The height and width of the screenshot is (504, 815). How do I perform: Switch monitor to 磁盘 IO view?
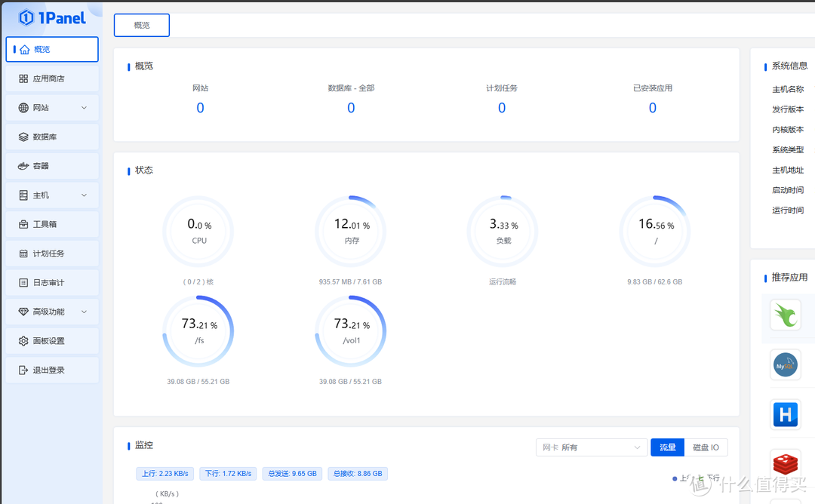coord(706,447)
